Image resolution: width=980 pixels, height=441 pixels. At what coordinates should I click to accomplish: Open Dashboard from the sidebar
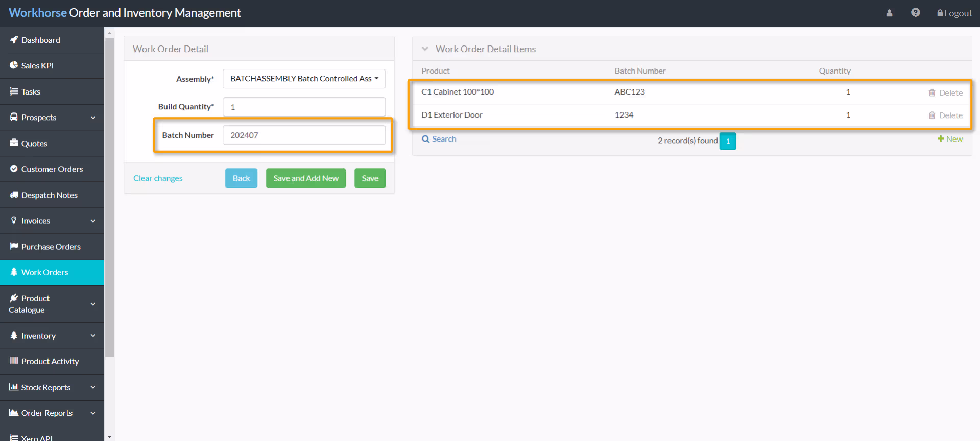tap(52, 40)
